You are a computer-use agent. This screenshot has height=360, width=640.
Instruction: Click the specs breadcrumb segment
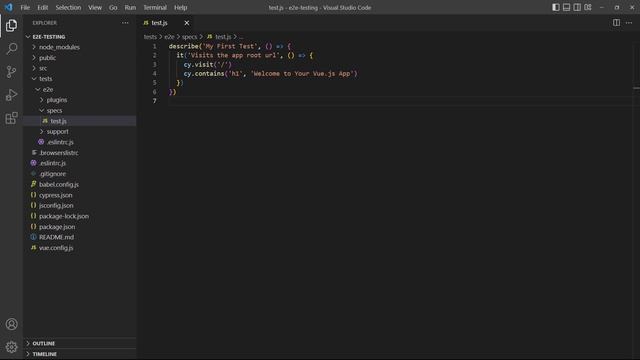point(189,37)
